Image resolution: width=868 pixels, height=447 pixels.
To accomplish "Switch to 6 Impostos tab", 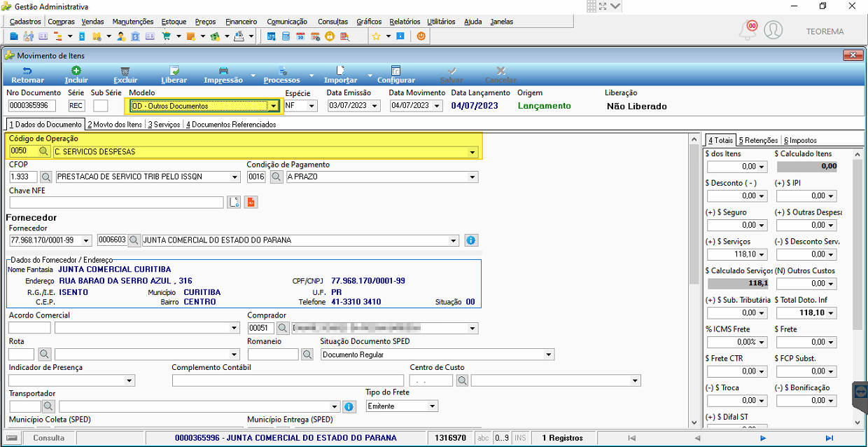I will [800, 140].
